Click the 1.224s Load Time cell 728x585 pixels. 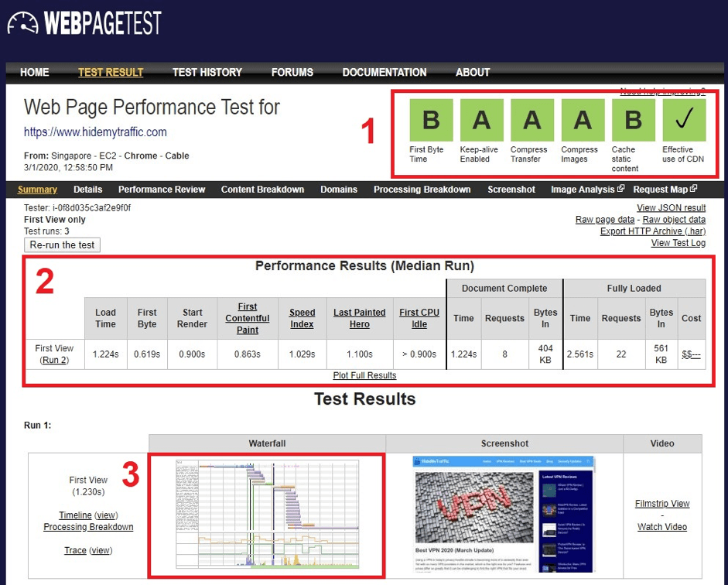[x=106, y=354]
